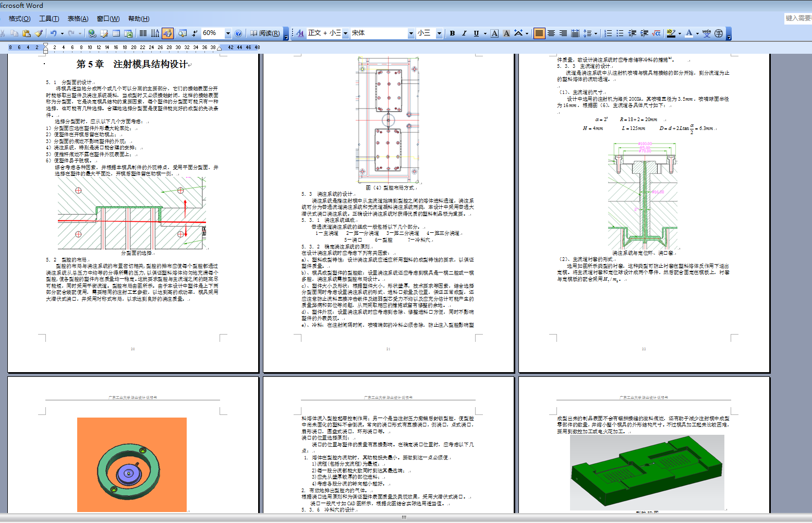Expand the style dropdown showing 正文 + 小三
This screenshot has width=812, height=523.
tap(345, 33)
